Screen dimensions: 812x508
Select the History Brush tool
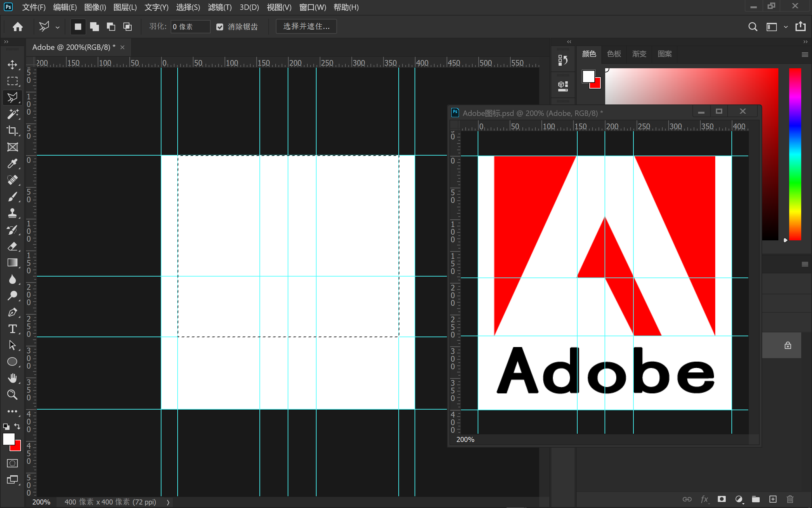tap(12, 230)
